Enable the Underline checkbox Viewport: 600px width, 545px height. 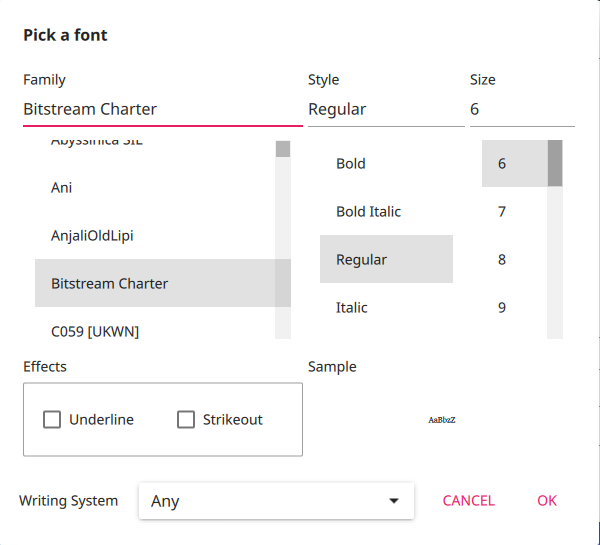tap(52, 420)
